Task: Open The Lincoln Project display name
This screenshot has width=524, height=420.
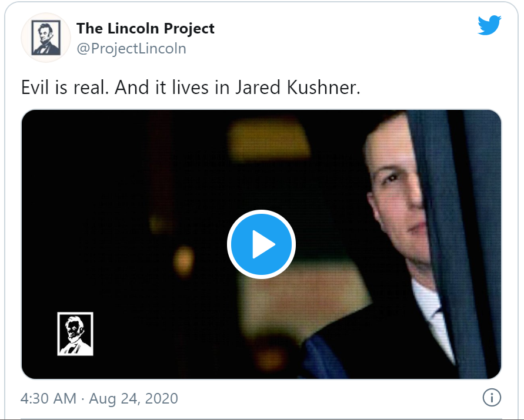Action: point(145,28)
